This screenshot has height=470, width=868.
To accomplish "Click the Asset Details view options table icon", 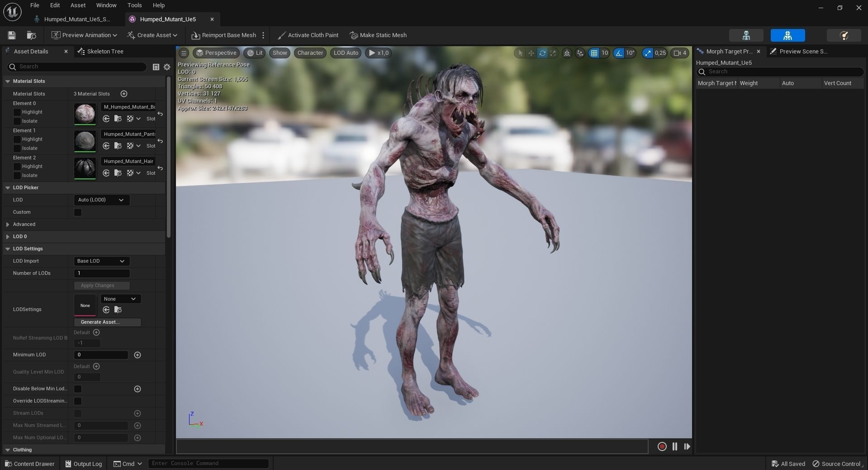I will pyautogui.click(x=156, y=67).
